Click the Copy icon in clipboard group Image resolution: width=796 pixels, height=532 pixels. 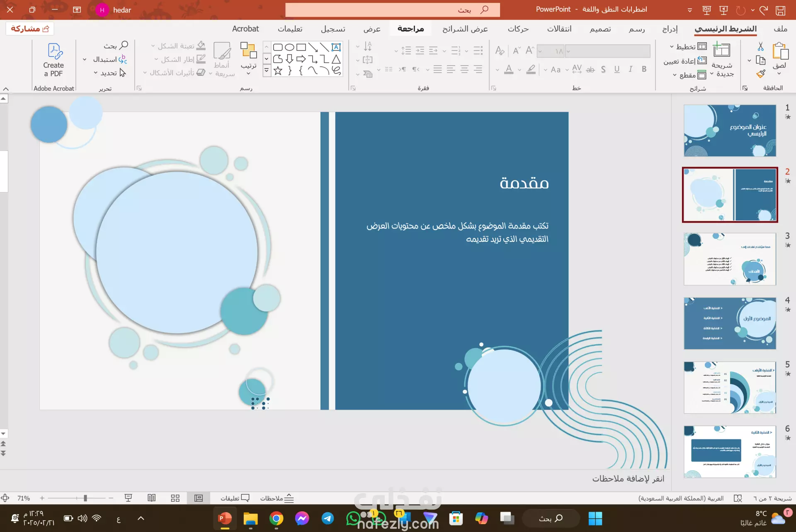tap(760, 60)
